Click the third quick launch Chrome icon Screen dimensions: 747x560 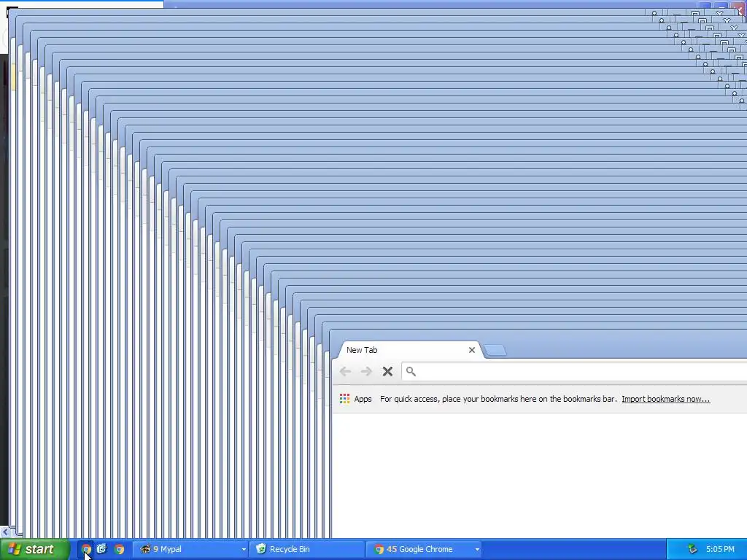click(x=119, y=549)
